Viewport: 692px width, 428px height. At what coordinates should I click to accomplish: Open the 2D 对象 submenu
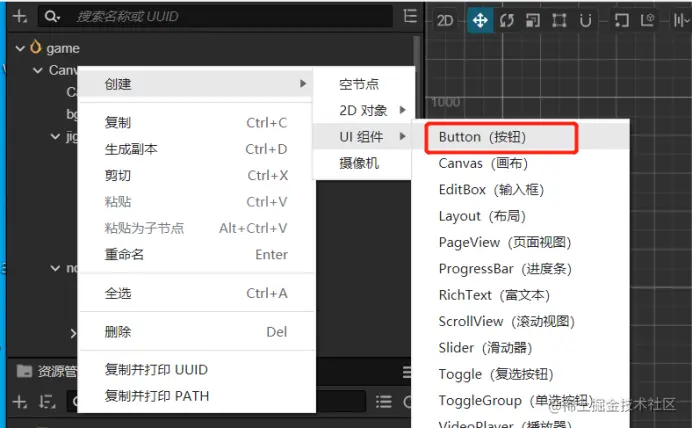tap(364, 110)
